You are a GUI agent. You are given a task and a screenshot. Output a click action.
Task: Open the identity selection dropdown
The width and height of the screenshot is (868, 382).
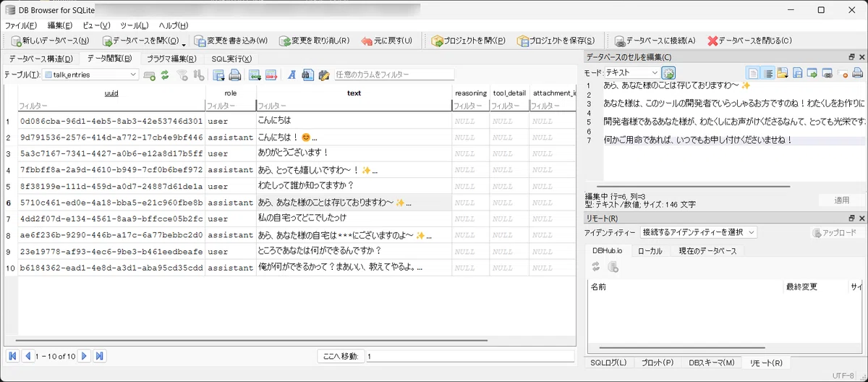699,232
